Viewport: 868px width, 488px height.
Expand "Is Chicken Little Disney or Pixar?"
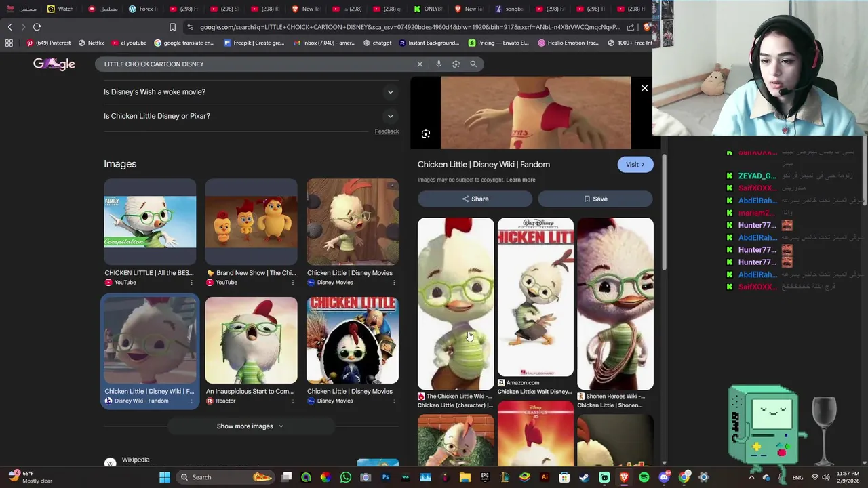click(x=250, y=116)
